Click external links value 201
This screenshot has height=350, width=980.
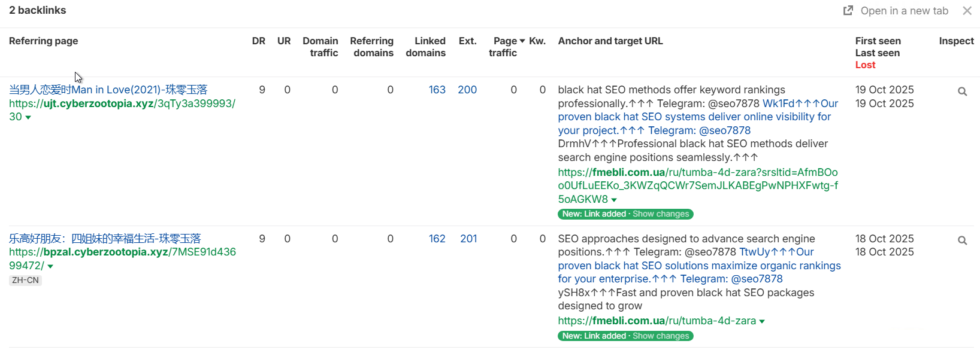click(x=468, y=239)
